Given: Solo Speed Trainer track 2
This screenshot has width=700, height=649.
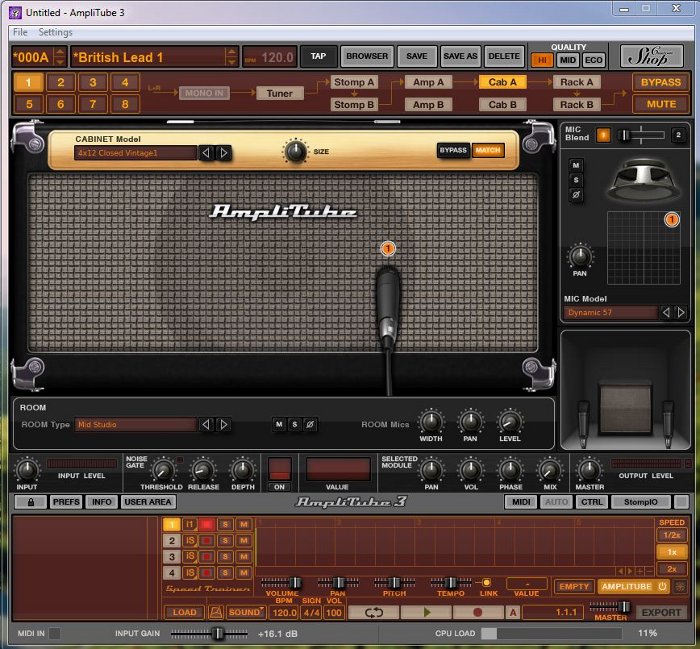Looking at the screenshot, I should coord(225,541).
